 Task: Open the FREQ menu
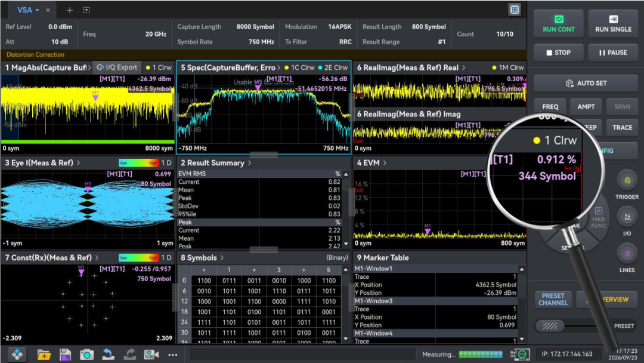(x=550, y=106)
